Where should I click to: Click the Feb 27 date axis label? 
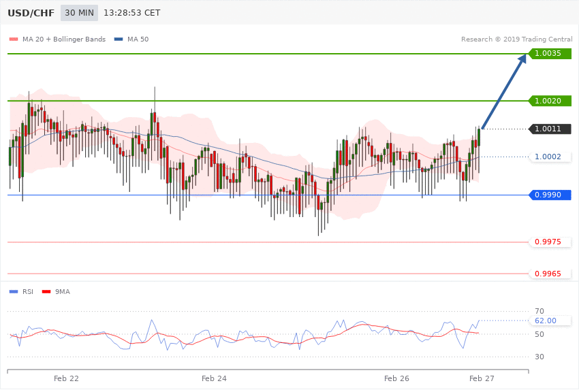pyautogui.click(x=482, y=378)
